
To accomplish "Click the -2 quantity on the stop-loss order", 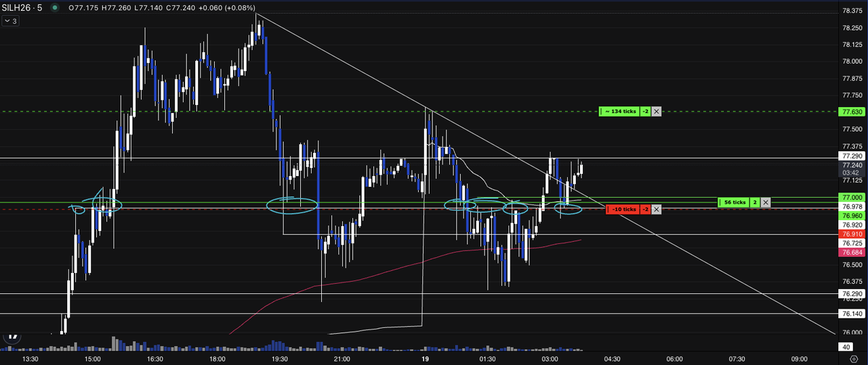I will [x=644, y=209].
